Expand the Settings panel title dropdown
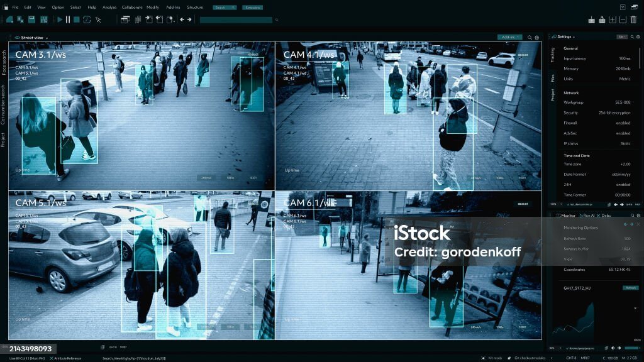 click(x=574, y=37)
